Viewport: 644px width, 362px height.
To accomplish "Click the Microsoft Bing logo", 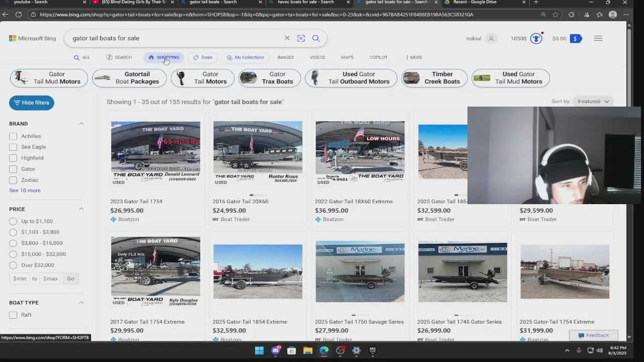I will coord(32,38).
